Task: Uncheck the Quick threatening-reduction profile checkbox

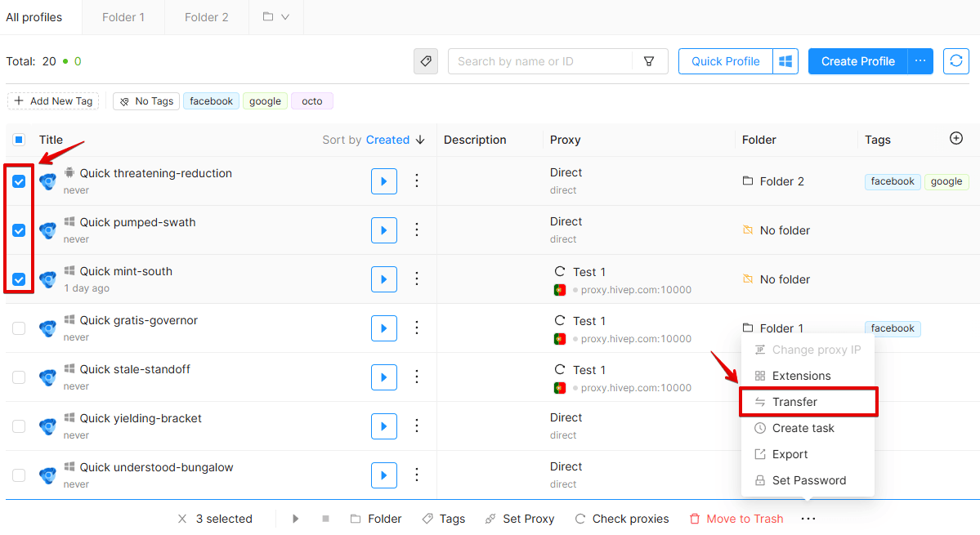Action: click(x=19, y=181)
